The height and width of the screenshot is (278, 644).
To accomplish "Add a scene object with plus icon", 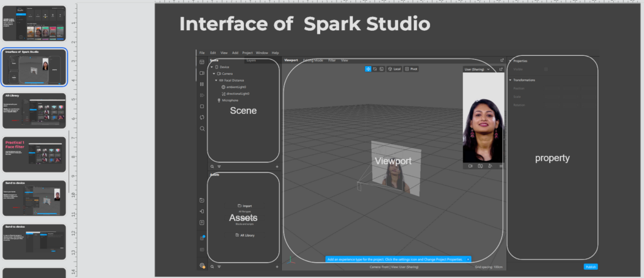I will point(277,167).
